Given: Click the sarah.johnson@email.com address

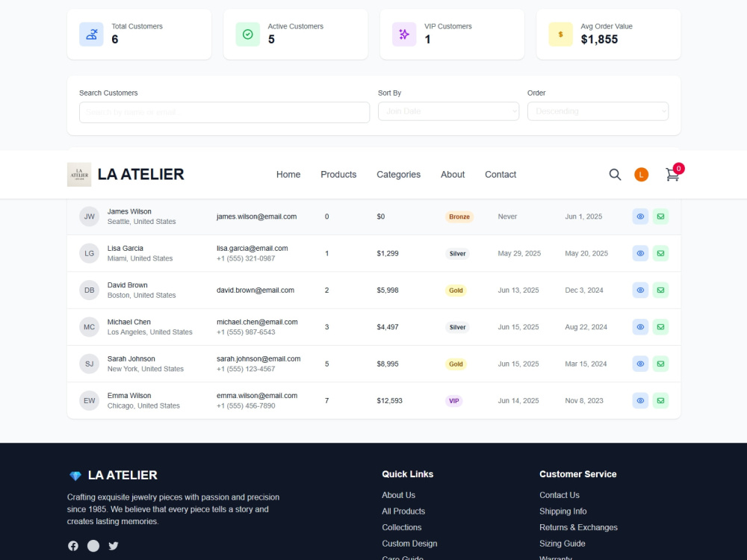Looking at the screenshot, I should [x=258, y=358].
